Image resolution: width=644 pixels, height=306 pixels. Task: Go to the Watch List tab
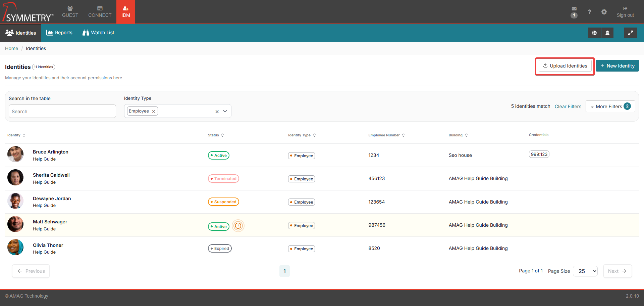pos(98,33)
